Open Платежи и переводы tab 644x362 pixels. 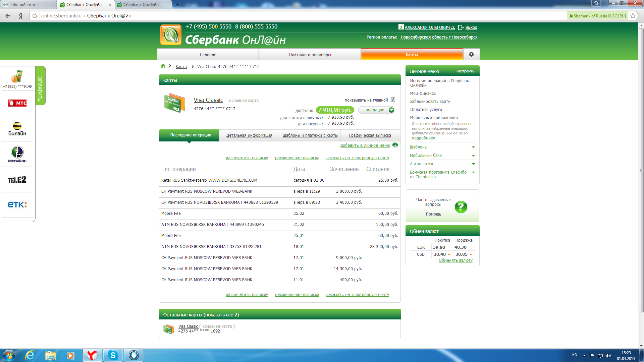(310, 54)
